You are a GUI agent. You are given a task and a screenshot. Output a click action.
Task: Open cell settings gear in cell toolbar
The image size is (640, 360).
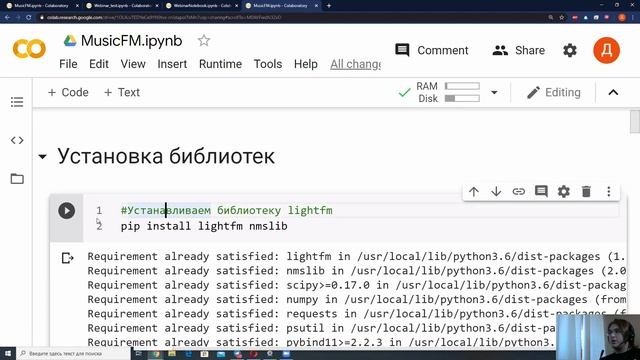(564, 191)
